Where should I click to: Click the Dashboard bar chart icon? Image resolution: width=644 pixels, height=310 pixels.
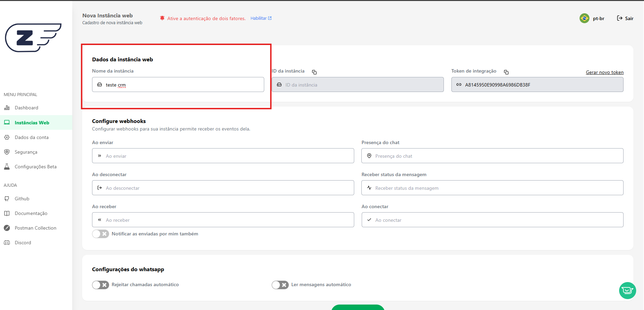click(7, 108)
